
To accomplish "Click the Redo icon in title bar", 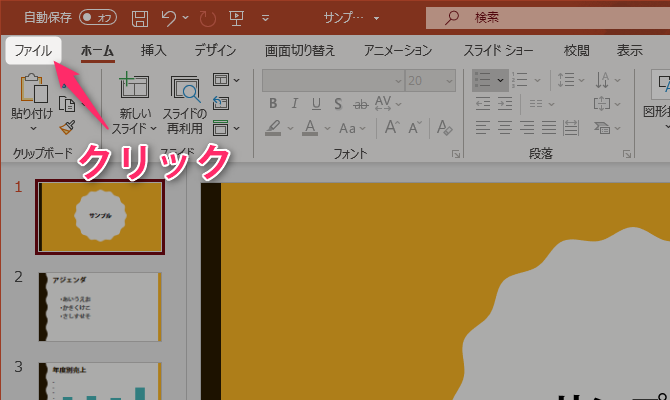I will pos(208,18).
